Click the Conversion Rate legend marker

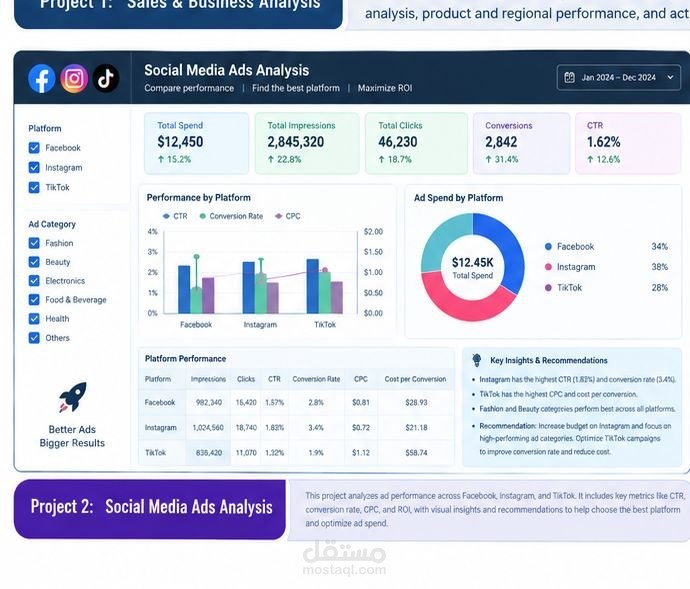pyautogui.click(x=202, y=216)
